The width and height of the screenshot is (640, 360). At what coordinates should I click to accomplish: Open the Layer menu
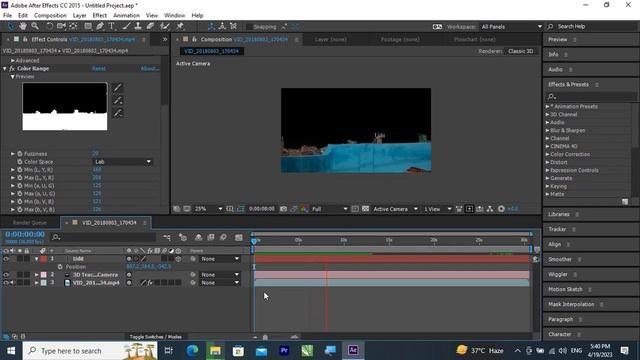pos(79,15)
